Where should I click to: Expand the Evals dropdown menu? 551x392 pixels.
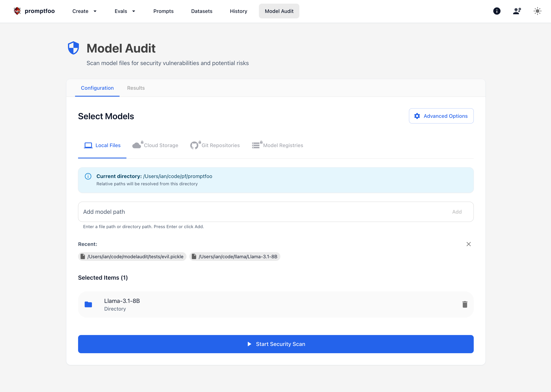pyautogui.click(x=125, y=11)
